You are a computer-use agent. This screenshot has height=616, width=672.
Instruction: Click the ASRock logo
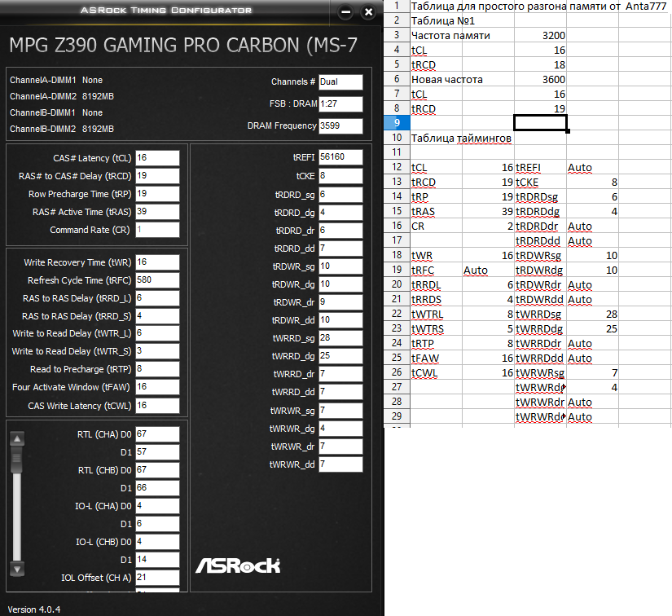pyautogui.click(x=238, y=565)
